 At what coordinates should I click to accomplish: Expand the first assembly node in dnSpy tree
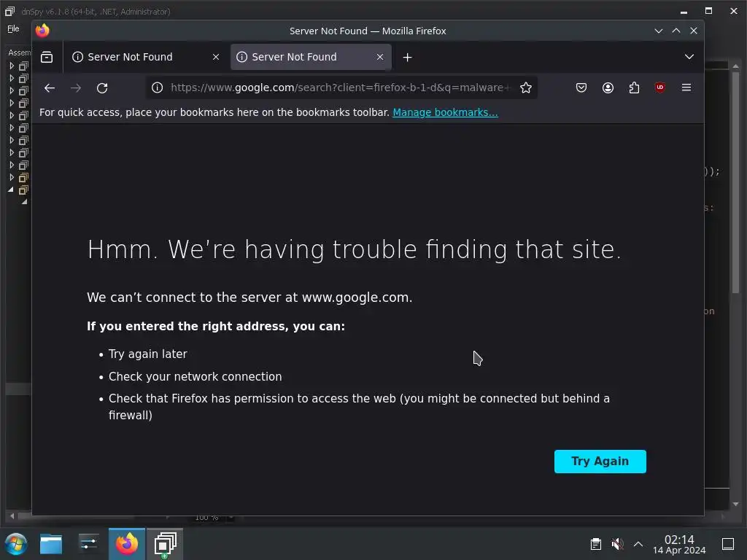click(x=12, y=66)
